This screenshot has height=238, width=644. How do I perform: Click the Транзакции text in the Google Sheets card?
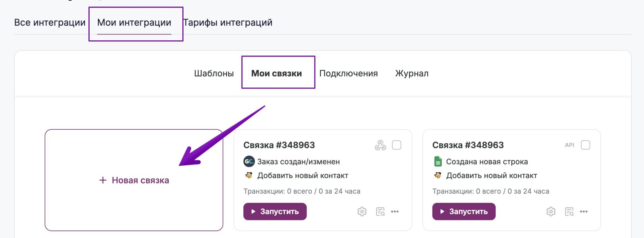tap(491, 191)
